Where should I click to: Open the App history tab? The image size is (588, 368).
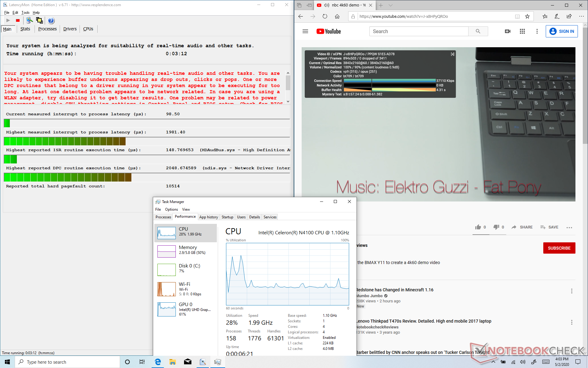click(x=209, y=217)
